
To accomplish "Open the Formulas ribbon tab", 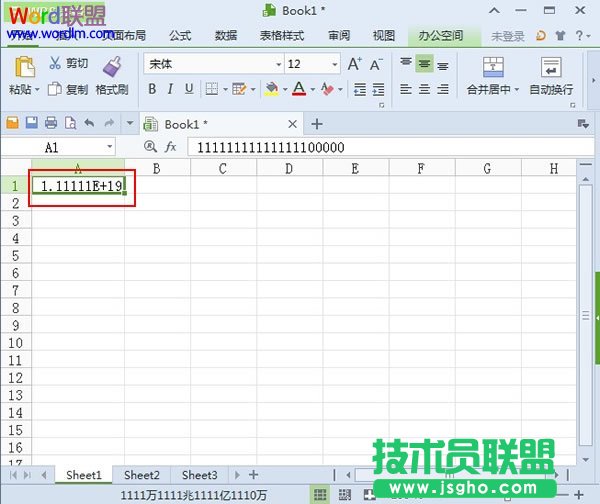I will pos(180,36).
